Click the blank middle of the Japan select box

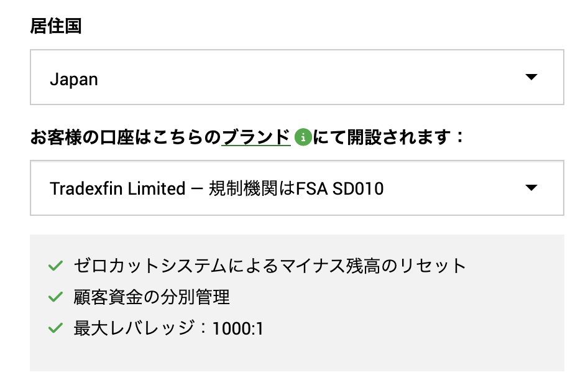pos(298,77)
